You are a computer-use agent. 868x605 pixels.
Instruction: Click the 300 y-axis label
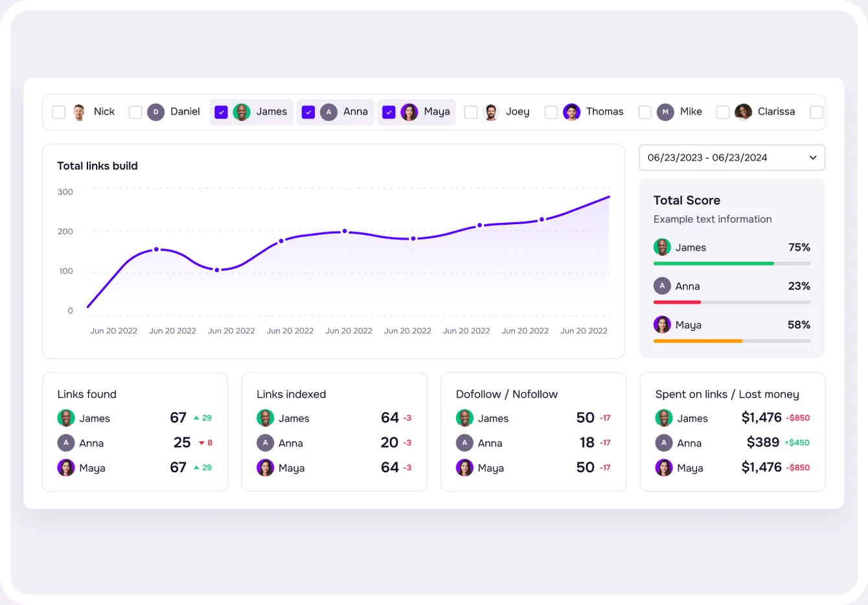tap(65, 192)
